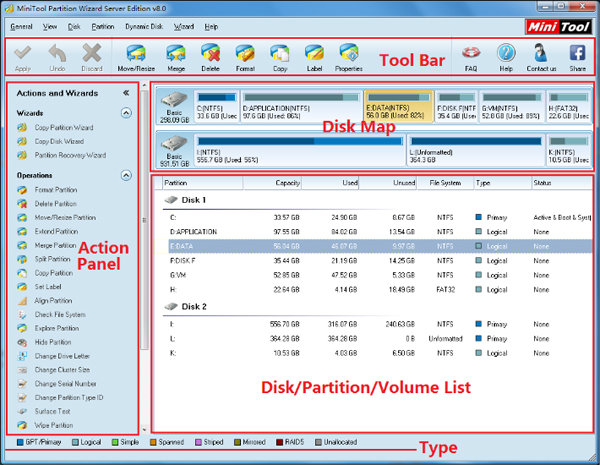Screen dimensions: 600x465
Task: Click the Apply checkmark icon
Action: pos(23,53)
